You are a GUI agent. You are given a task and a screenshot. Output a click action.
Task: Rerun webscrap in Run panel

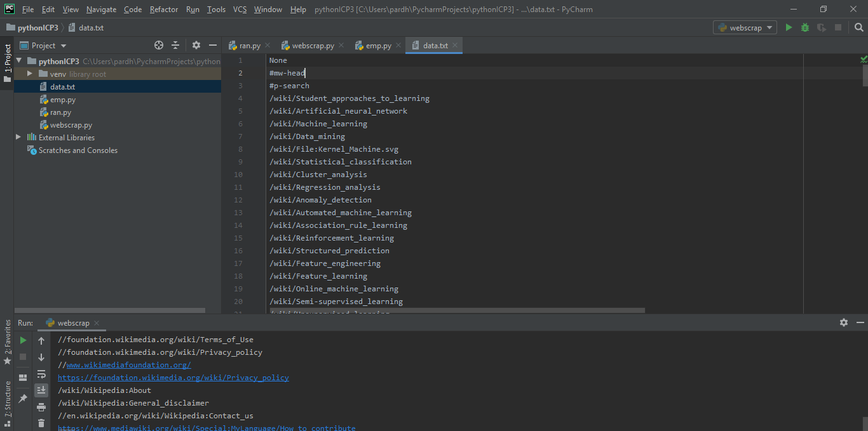(23, 340)
